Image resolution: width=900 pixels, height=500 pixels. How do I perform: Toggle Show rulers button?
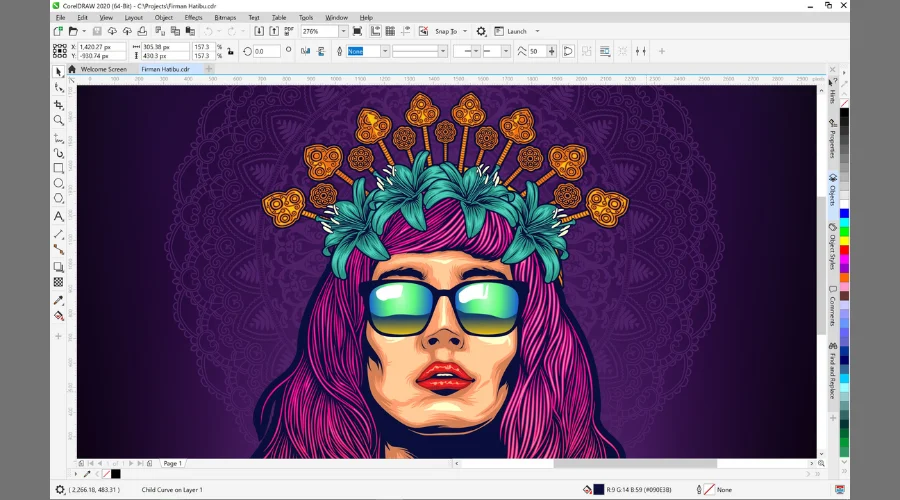[375, 31]
